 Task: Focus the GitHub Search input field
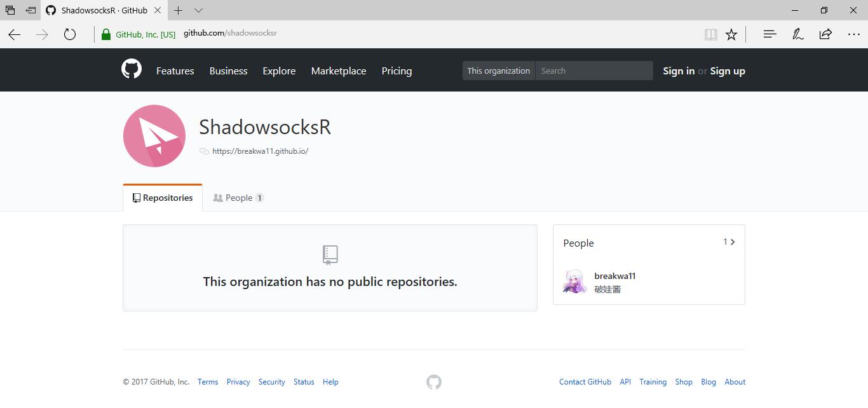[594, 71]
